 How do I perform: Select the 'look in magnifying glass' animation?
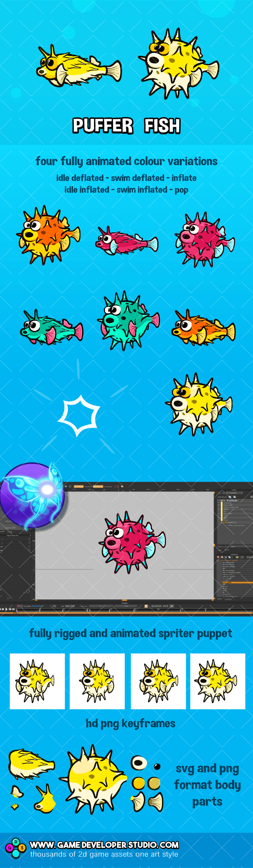pyautogui.click(x=237, y=572)
